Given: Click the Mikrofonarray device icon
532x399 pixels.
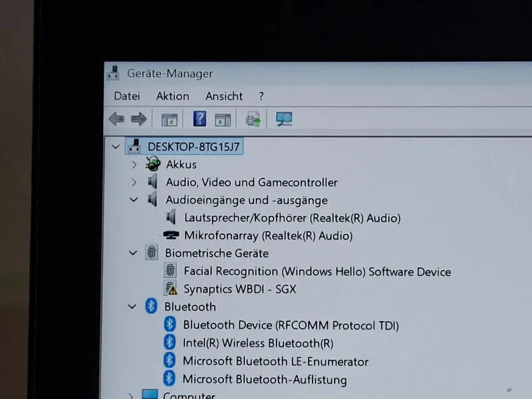Looking at the screenshot, I should (x=171, y=235).
